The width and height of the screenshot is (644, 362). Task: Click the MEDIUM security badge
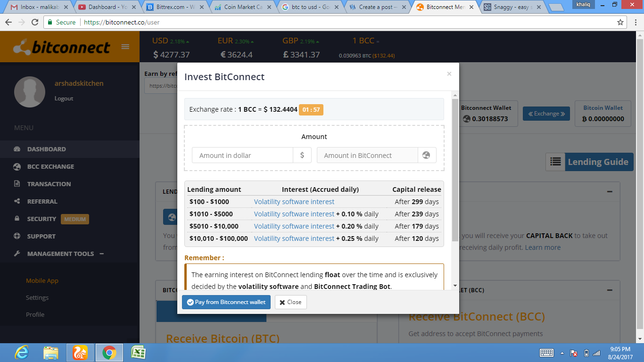click(x=74, y=219)
